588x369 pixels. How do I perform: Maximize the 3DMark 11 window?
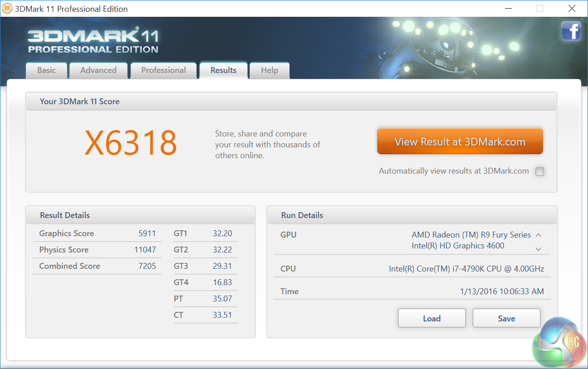tap(540, 9)
